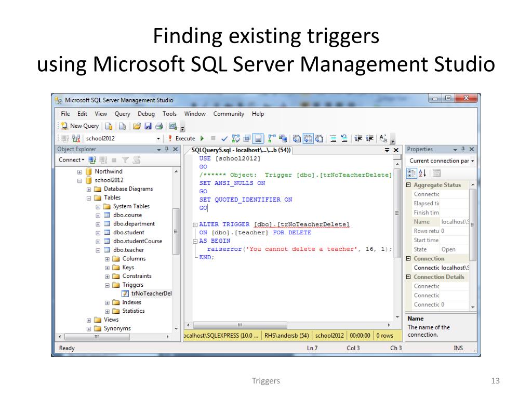
Task: Select the SQLQuery5.sql tab
Action: [241, 150]
